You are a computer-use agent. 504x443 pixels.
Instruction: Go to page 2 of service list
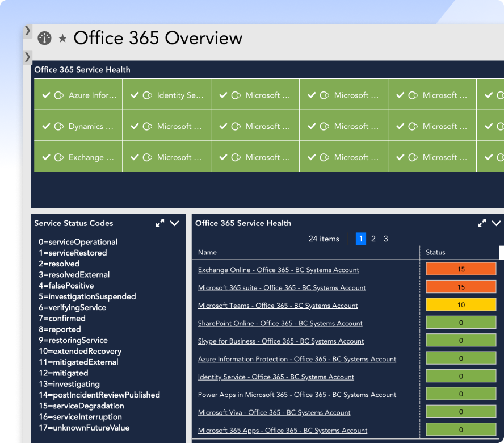(373, 239)
